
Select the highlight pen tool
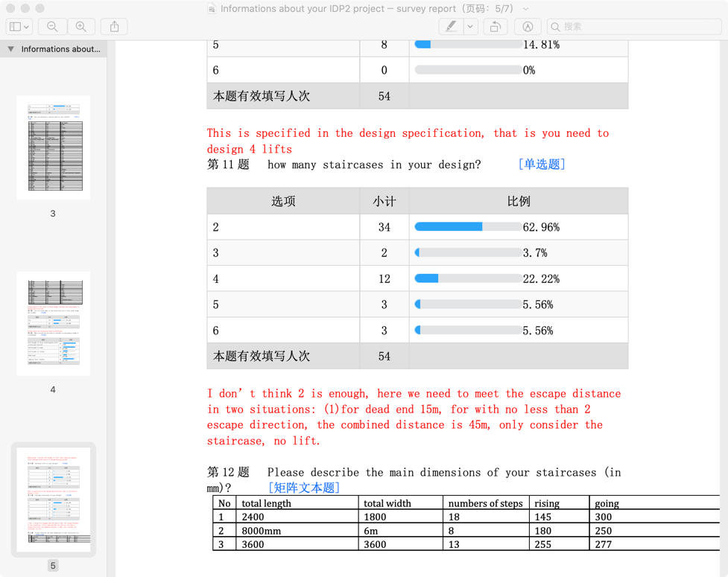451,27
